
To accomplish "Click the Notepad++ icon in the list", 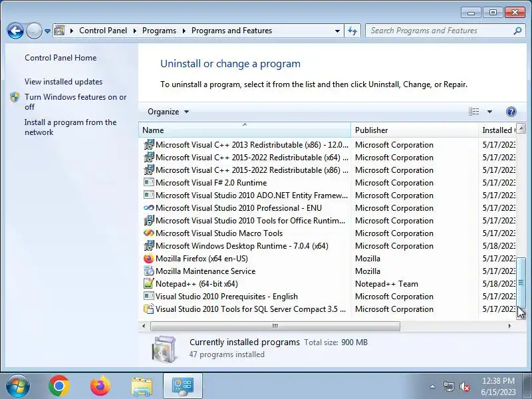I will (148, 283).
